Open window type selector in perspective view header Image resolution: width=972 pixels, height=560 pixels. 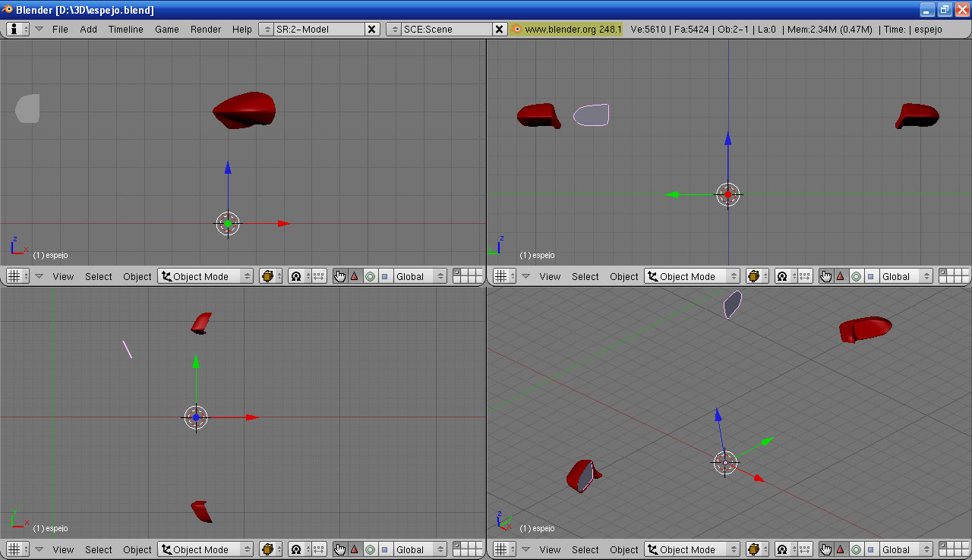click(504, 549)
